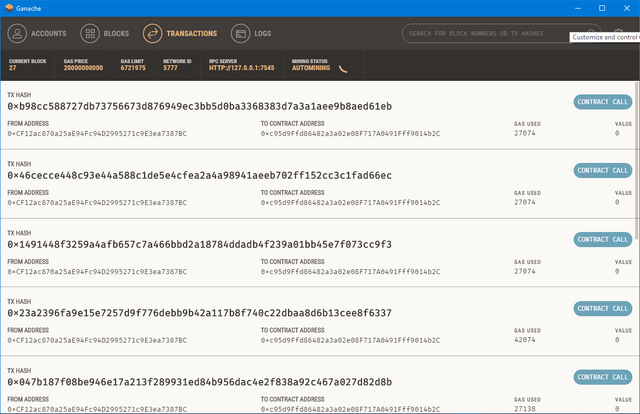The height and width of the screenshot is (414, 640).
Task: Switch to the ACCOUNTS tab label
Action: click(x=49, y=33)
